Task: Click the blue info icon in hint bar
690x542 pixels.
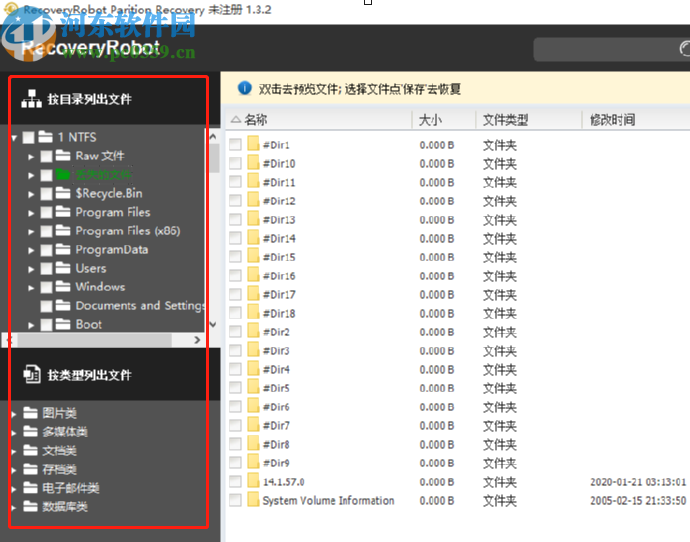Action: pos(244,89)
